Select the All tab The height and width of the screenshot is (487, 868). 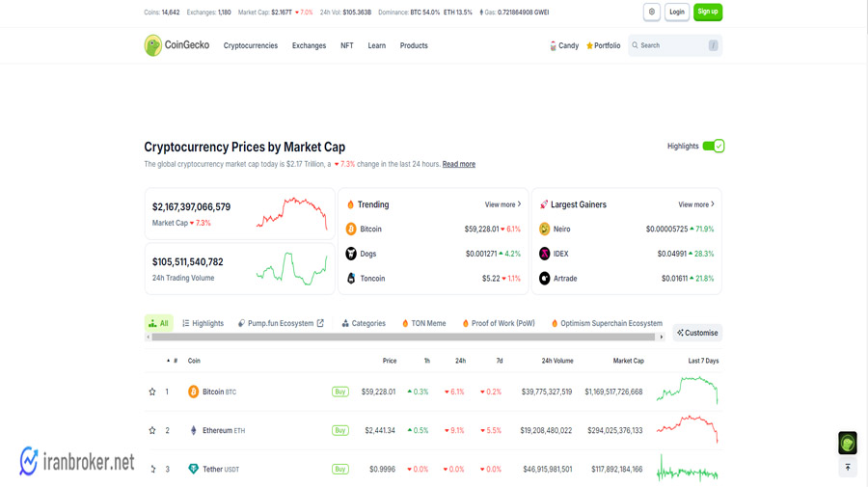click(158, 323)
